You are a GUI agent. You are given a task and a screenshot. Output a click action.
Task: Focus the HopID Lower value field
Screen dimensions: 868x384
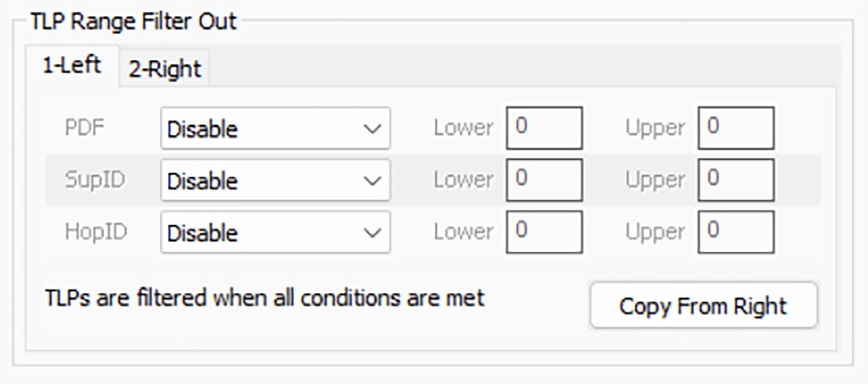pos(544,232)
